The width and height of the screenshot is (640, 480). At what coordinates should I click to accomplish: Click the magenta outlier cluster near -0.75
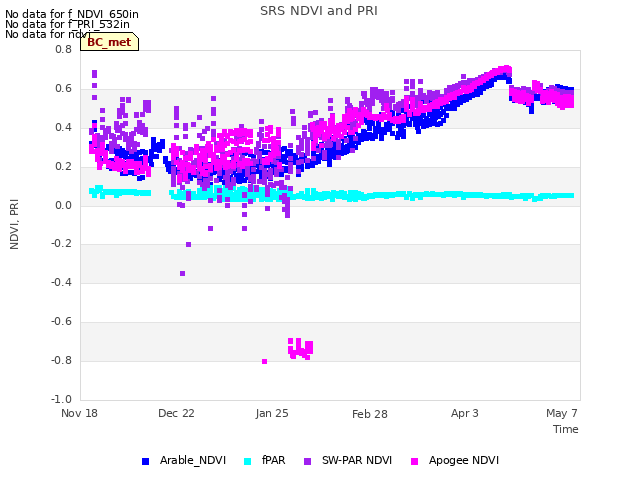pos(300,349)
